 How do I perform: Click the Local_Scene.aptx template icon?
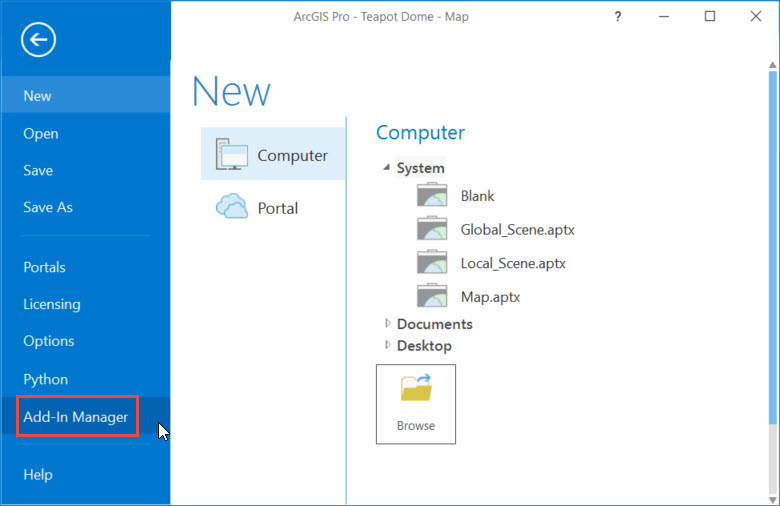(432, 262)
